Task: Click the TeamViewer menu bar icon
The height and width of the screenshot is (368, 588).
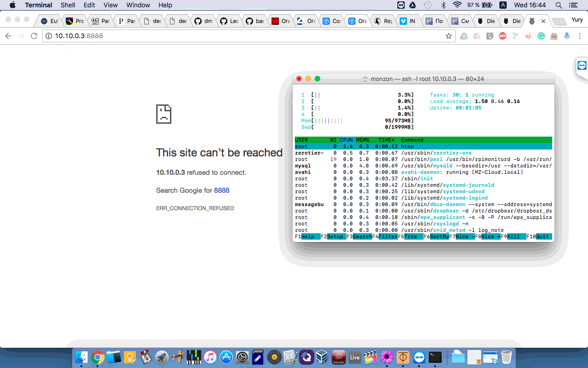Action: pyautogui.click(x=401, y=5)
